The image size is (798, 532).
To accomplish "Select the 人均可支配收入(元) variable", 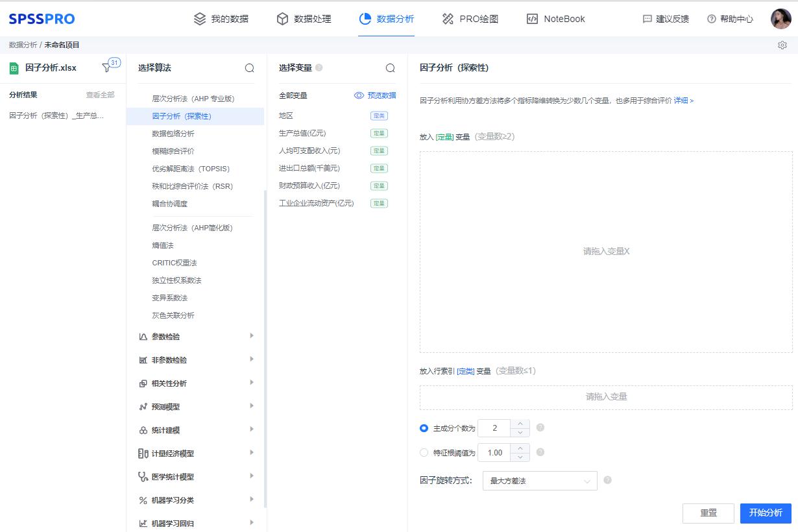I will (x=309, y=151).
